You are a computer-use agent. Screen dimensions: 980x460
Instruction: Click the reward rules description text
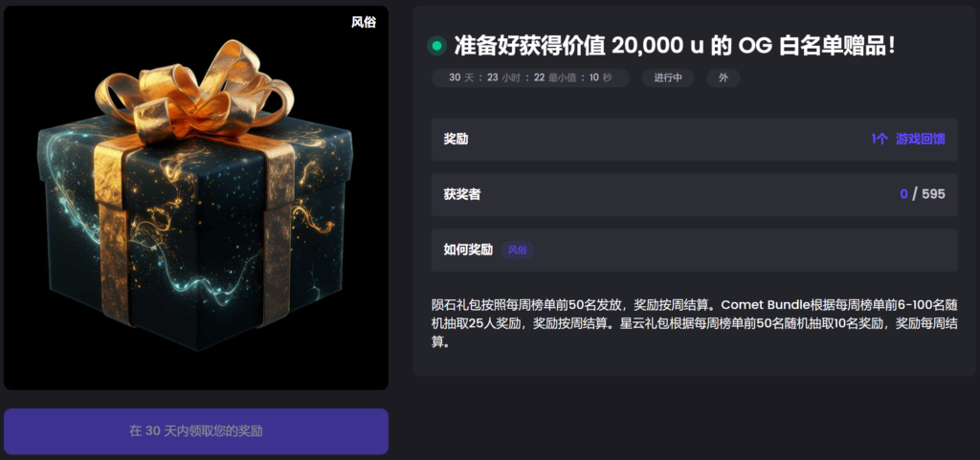point(695,324)
